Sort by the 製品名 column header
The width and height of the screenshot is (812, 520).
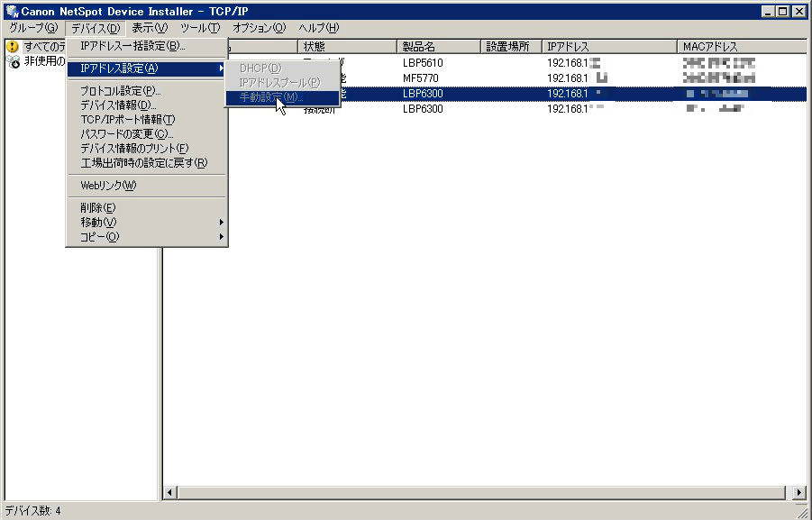click(439, 47)
